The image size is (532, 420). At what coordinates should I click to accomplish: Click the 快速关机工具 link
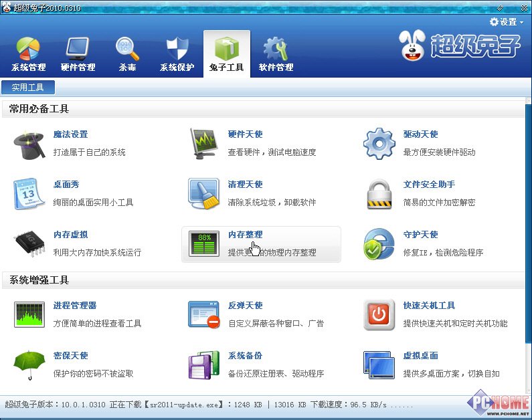click(429, 306)
